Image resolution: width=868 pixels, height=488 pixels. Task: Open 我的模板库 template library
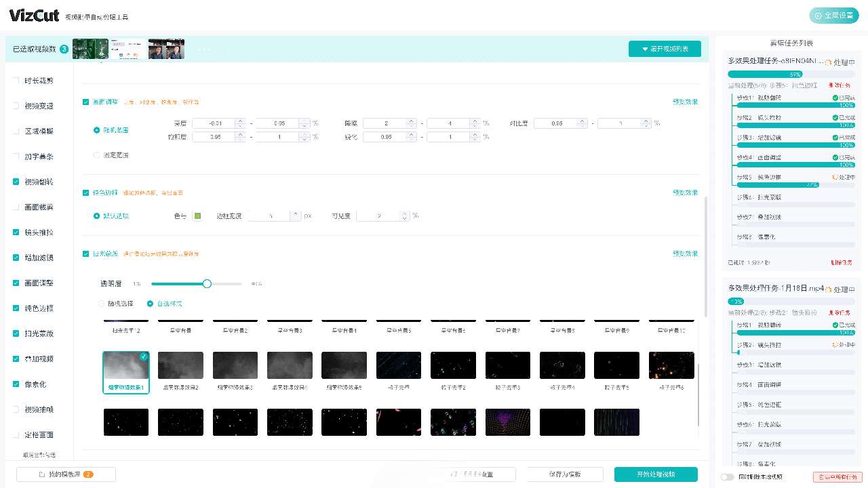(x=66, y=474)
